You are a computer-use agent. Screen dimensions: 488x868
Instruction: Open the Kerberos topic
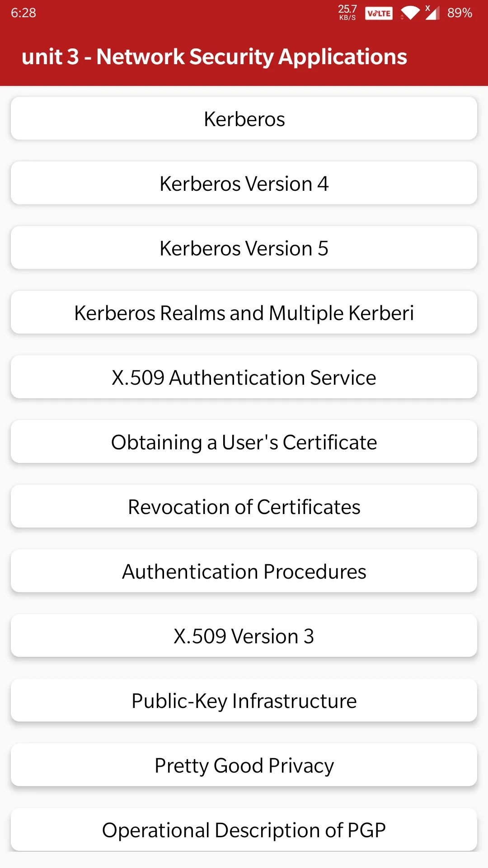tap(244, 118)
